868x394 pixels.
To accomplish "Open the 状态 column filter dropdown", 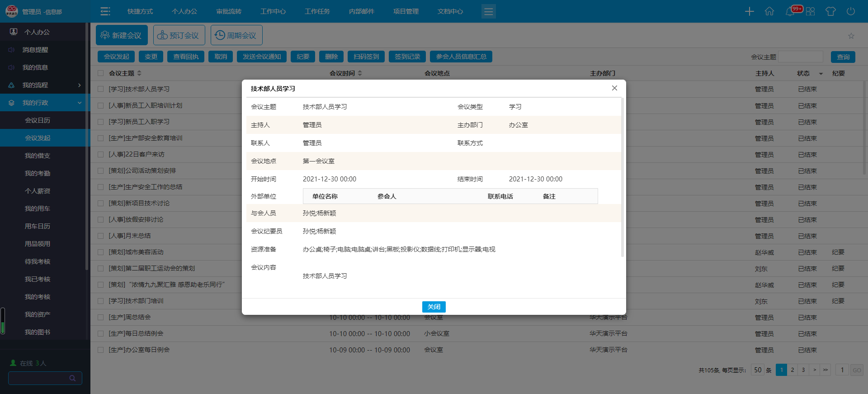I will coord(821,74).
